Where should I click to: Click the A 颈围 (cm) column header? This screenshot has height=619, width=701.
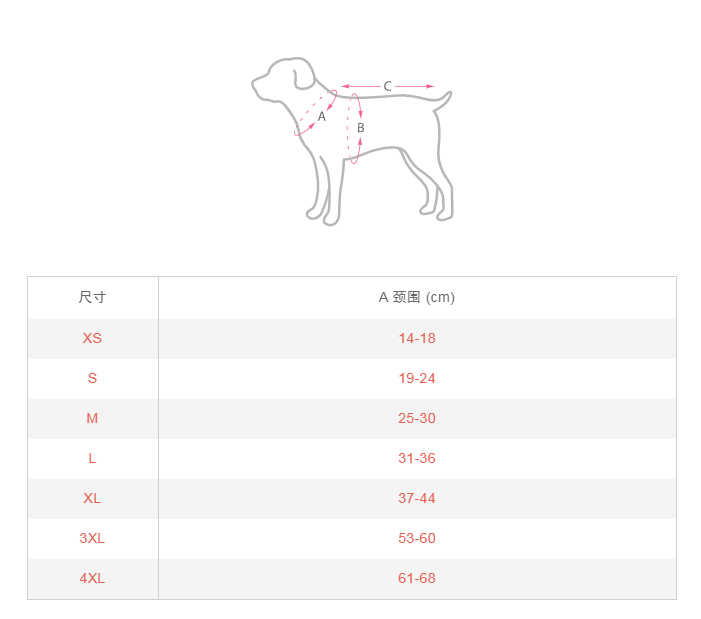pos(417,298)
